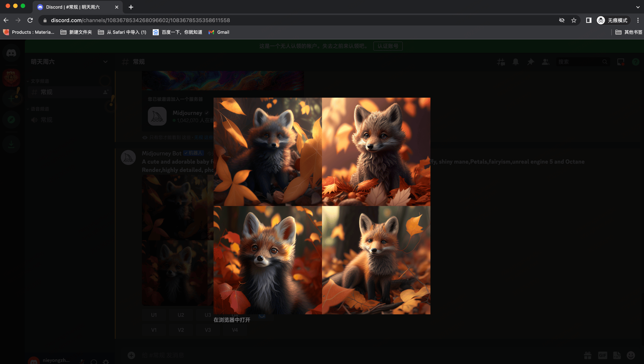The image size is (644, 364).
Task: Focus the message input for #常规
Action: pyautogui.click(x=357, y=355)
